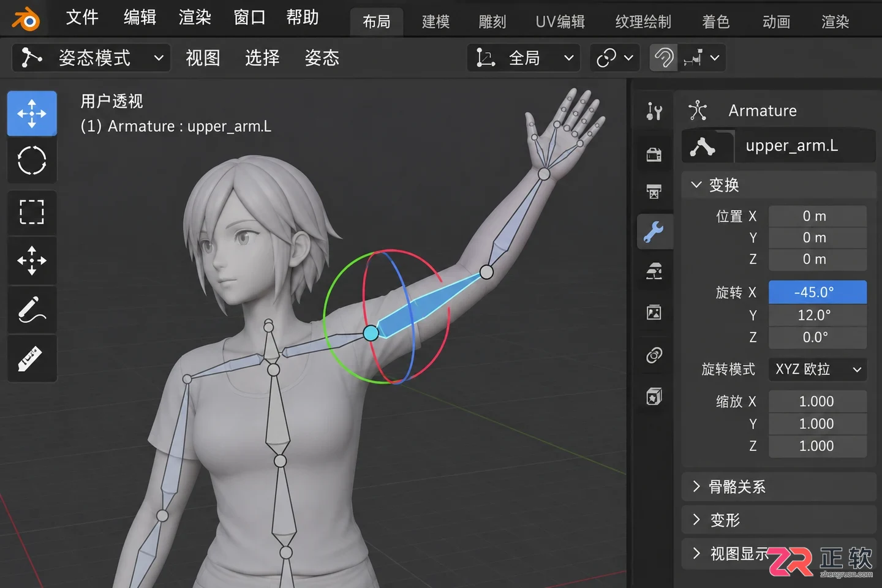Open the render properties tab

click(x=654, y=154)
